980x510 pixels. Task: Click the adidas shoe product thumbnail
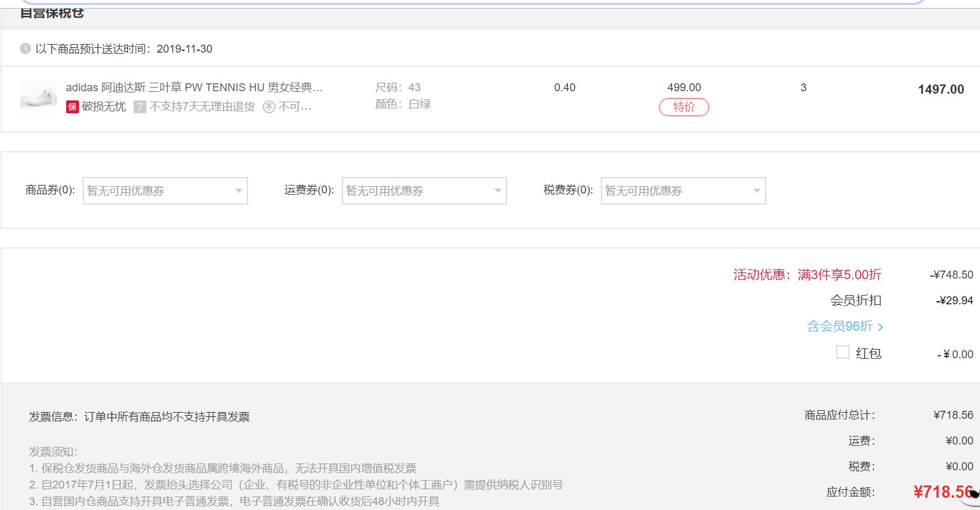click(x=38, y=97)
